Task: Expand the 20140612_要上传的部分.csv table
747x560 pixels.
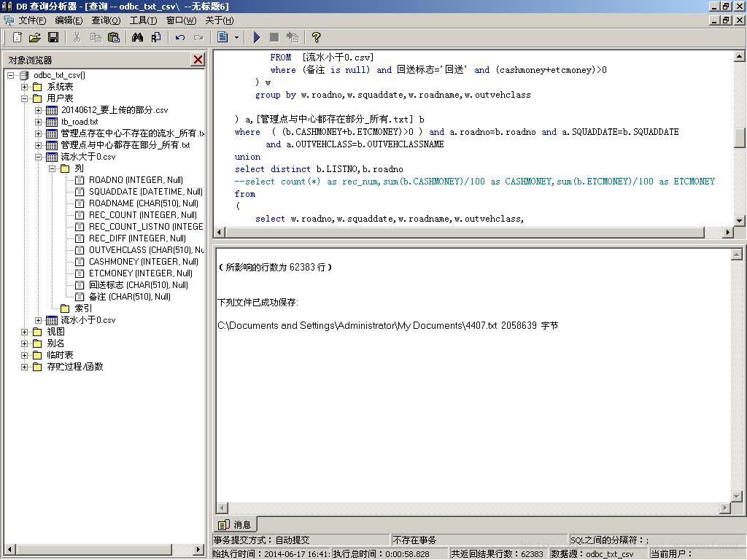Action: click(x=38, y=111)
